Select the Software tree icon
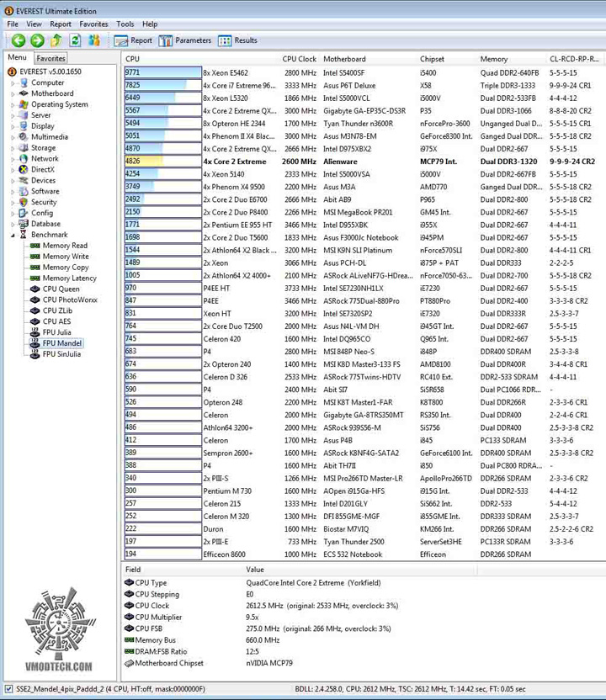This screenshot has width=606, height=700. [x=24, y=191]
